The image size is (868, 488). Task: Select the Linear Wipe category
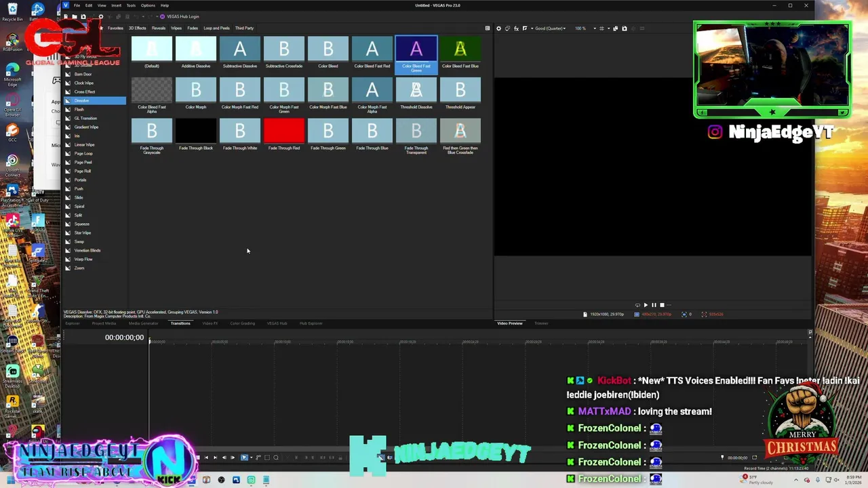click(84, 144)
